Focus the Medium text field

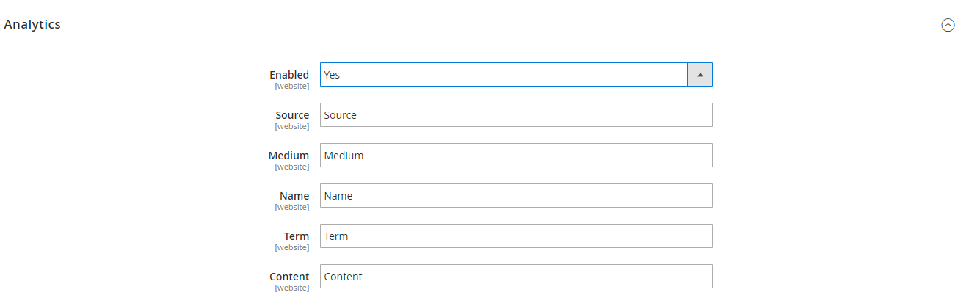516,156
